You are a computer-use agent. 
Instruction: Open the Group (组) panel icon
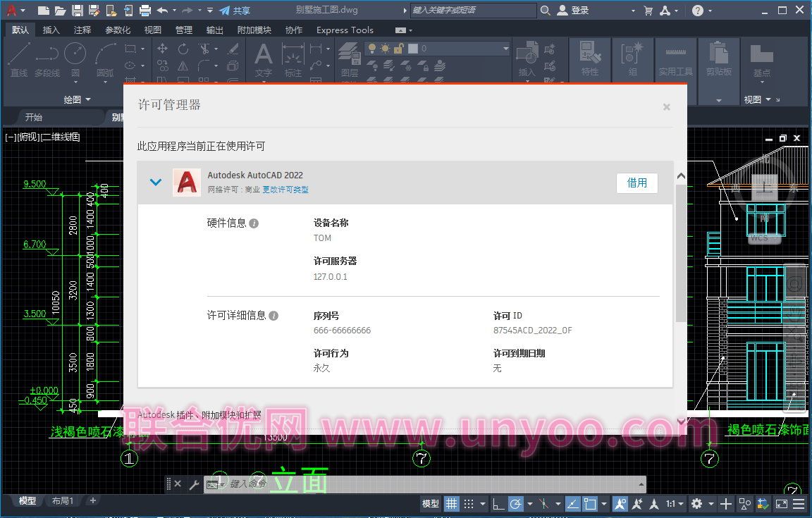pos(632,60)
